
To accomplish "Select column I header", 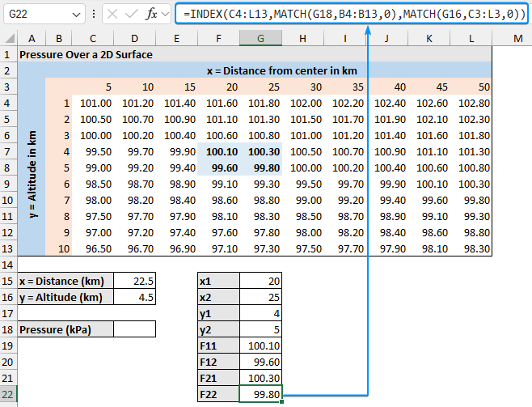I will (345, 38).
